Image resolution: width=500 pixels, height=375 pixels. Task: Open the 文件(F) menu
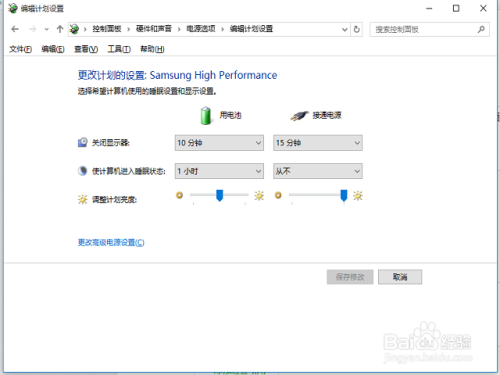tap(20, 49)
